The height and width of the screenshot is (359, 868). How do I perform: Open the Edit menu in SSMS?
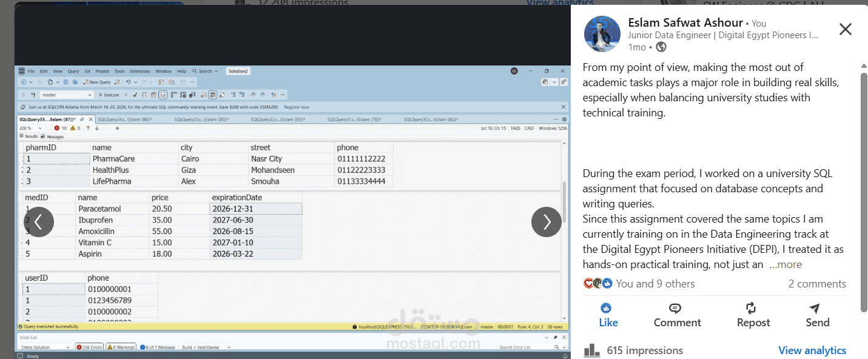coord(44,72)
